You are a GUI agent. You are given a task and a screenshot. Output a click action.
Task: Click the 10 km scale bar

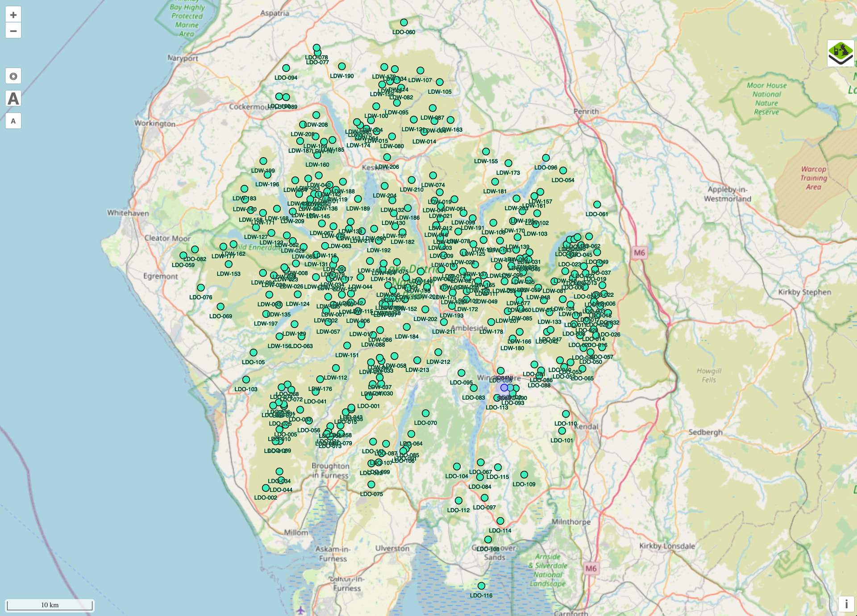[50, 605]
